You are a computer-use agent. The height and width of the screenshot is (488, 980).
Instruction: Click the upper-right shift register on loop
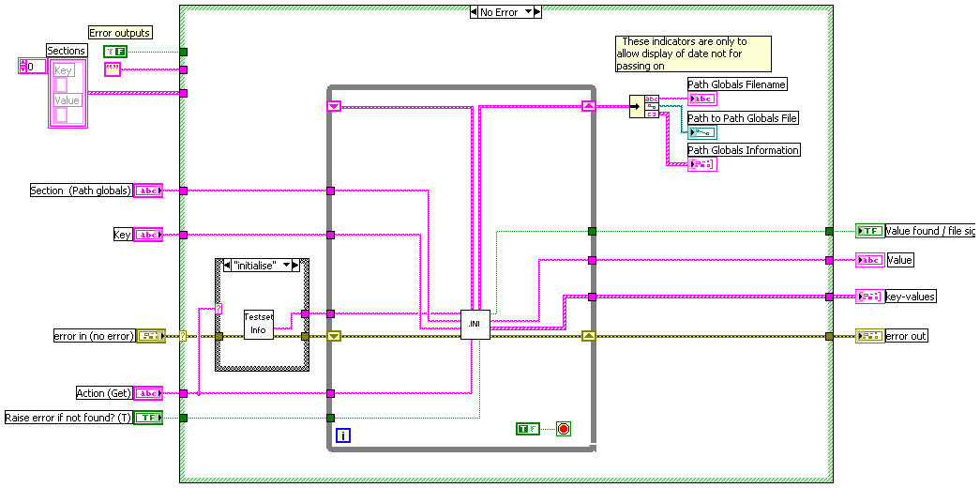click(x=588, y=106)
